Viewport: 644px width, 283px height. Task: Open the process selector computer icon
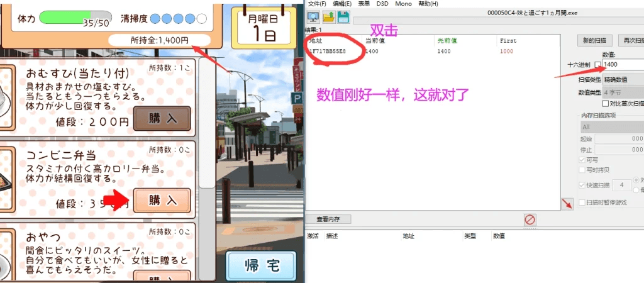[x=313, y=16]
